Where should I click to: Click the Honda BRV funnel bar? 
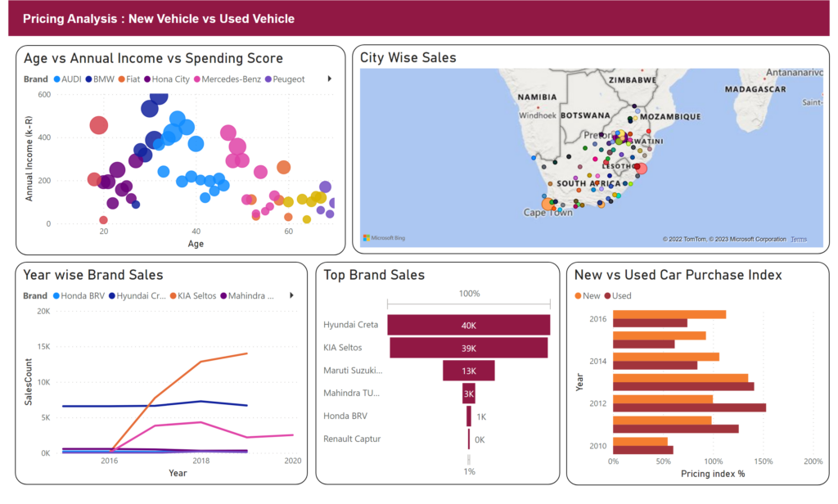tap(469, 416)
